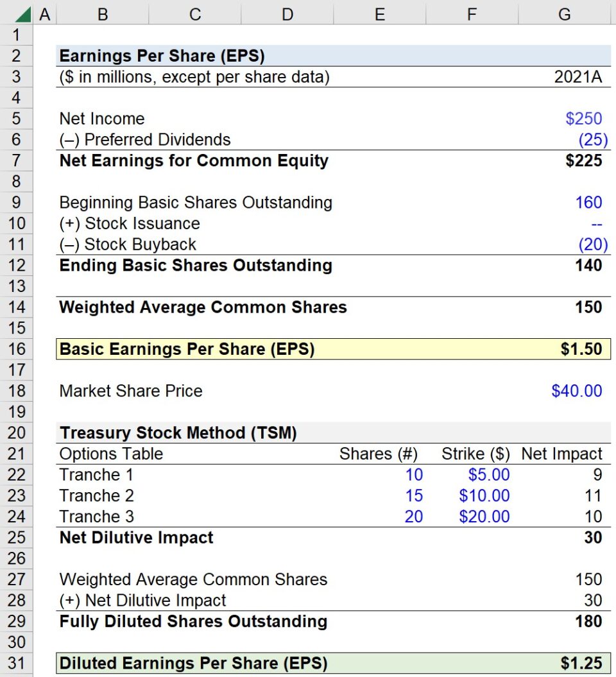
Task: Select column G header
Action: pos(564,12)
